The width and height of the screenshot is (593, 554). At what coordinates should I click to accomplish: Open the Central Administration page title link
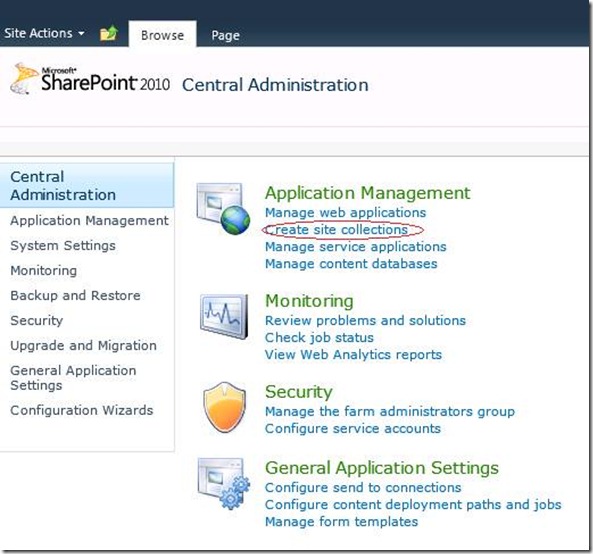(275, 85)
